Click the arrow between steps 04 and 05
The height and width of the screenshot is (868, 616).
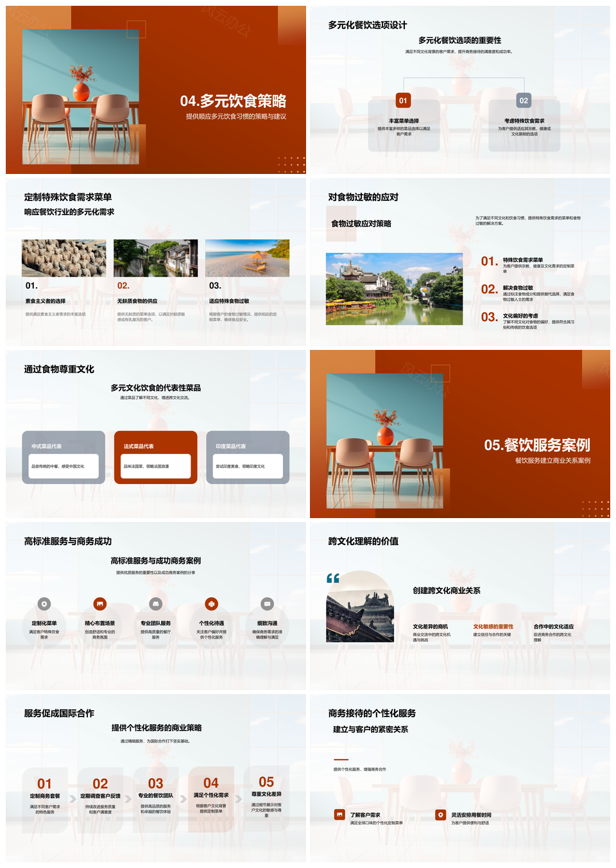[239, 799]
